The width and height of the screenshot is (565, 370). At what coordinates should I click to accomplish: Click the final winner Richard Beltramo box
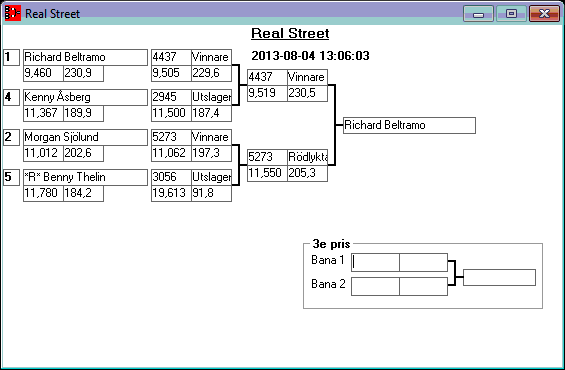(409, 125)
